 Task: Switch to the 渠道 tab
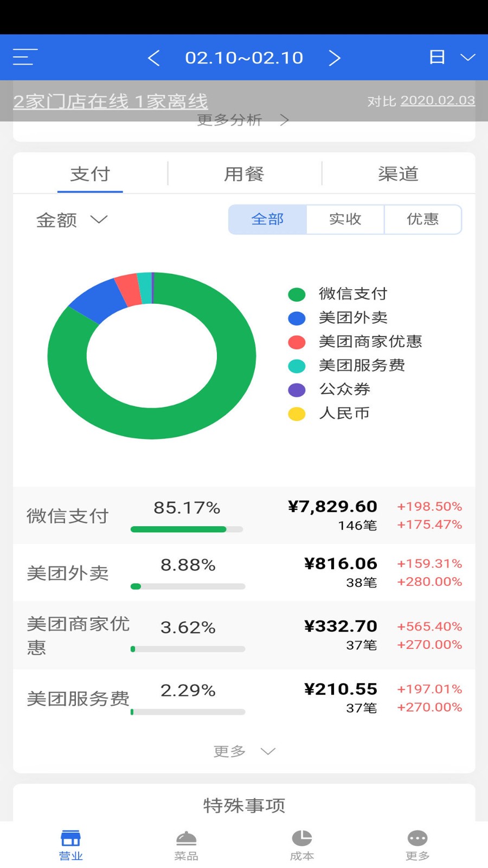(398, 174)
